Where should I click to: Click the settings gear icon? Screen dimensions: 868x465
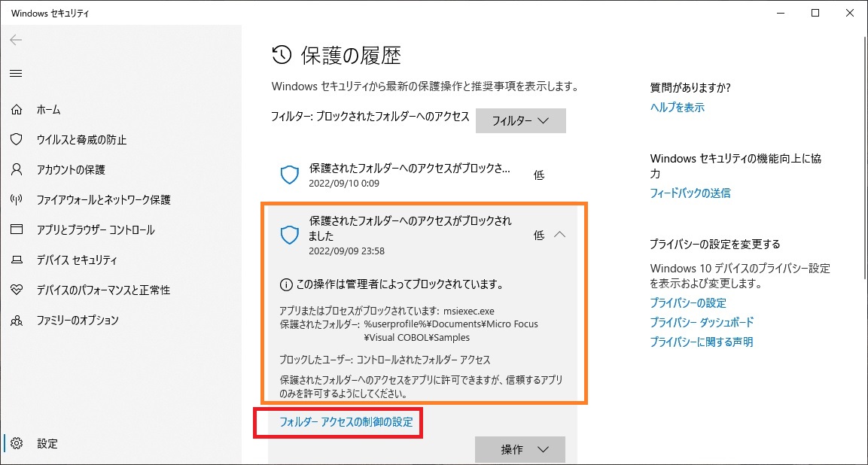click(17, 443)
